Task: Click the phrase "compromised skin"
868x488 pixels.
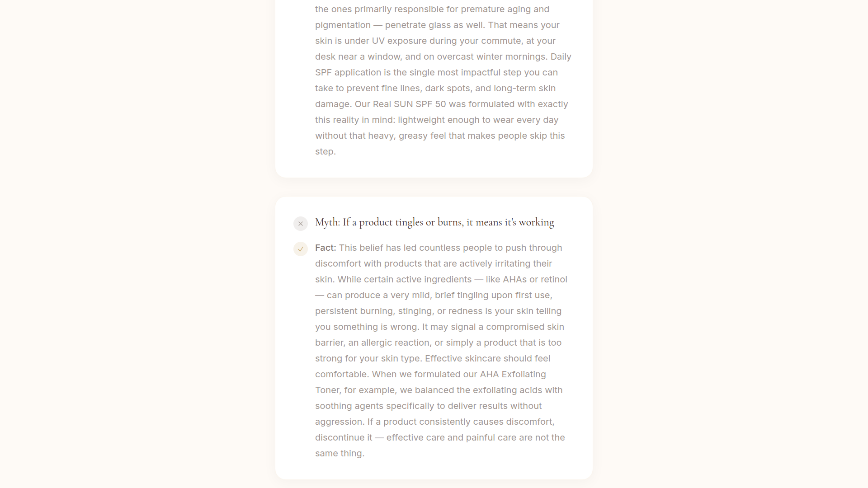Action: click(x=525, y=327)
